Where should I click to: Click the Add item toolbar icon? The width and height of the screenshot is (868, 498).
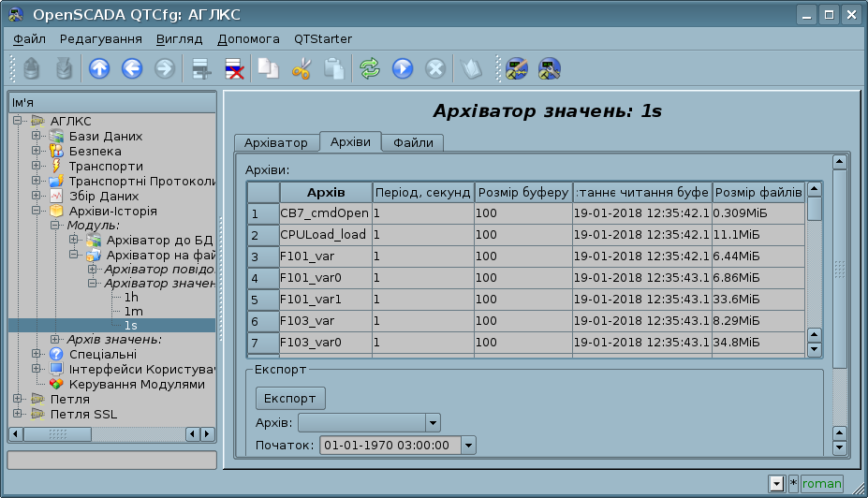click(199, 68)
